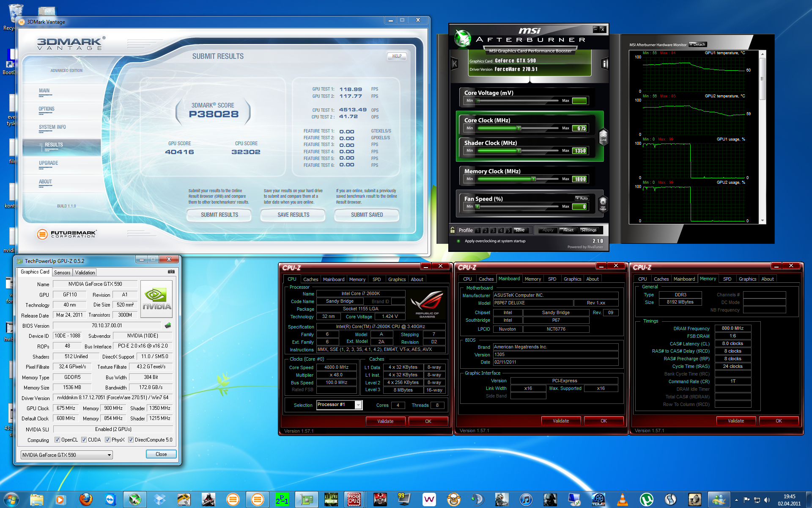Click the NVIDIA logo in GPU-Z

pyautogui.click(x=156, y=300)
